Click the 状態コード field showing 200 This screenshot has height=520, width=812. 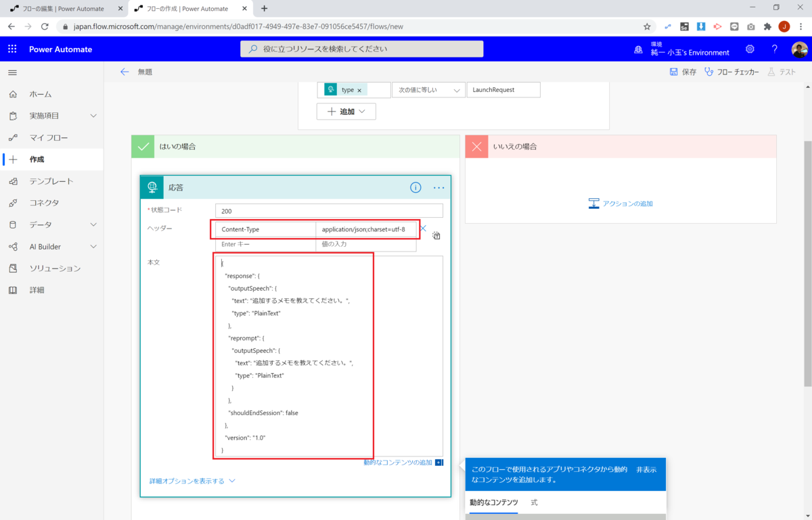(329, 211)
